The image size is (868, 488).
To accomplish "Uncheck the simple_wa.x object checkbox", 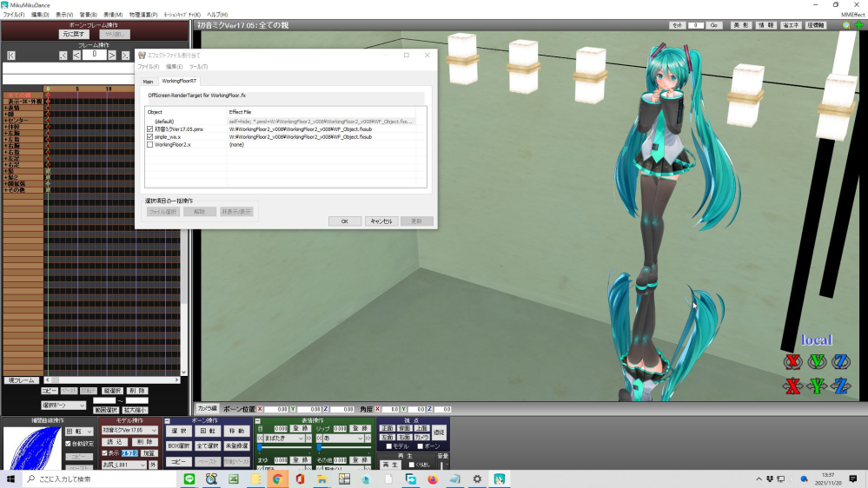I will click(149, 136).
